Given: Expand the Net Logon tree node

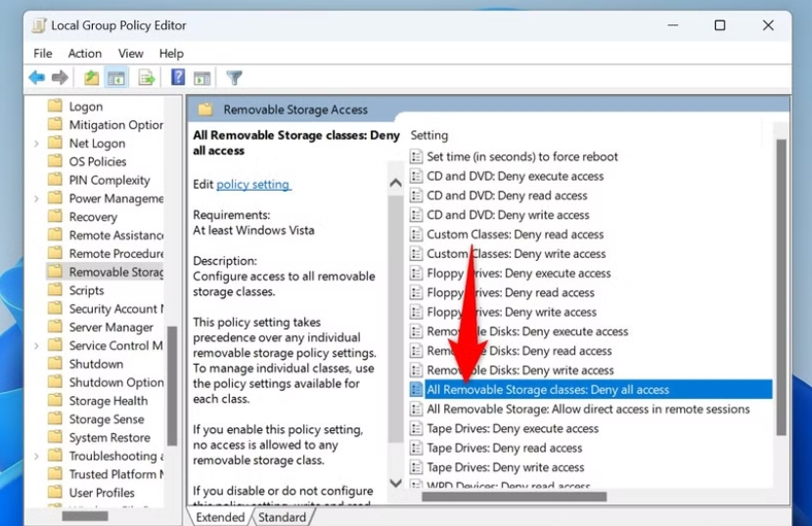Looking at the screenshot, I should click(x=36, y=144).
